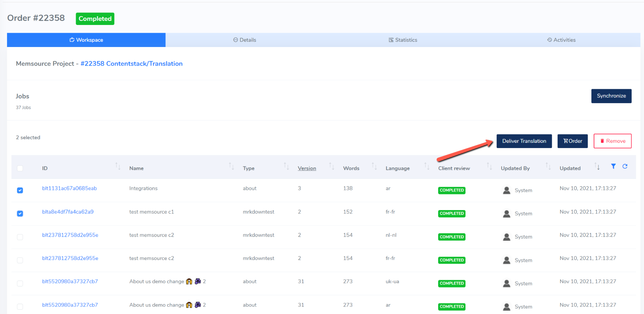Click the red Remove button
This screenshot has width=644, height=314.
(612, 141)
